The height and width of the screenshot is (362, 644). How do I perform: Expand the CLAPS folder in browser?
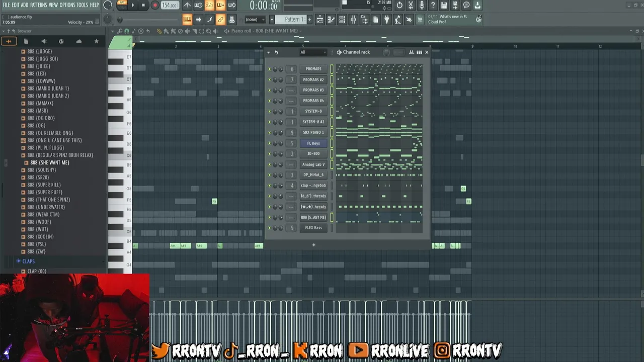click(x=28, y=261)
